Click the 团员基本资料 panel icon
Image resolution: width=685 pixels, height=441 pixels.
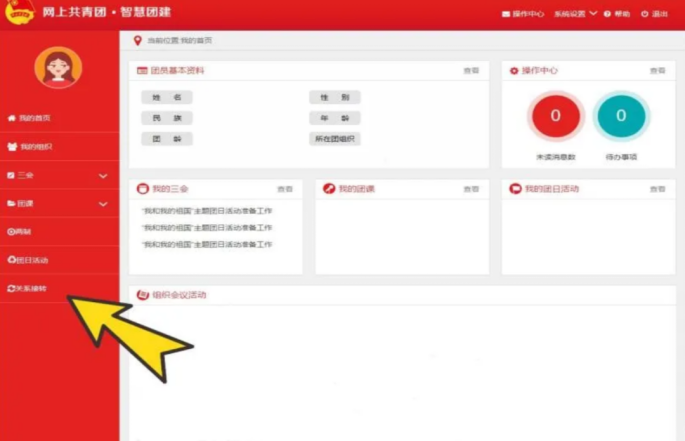(142, 71)
